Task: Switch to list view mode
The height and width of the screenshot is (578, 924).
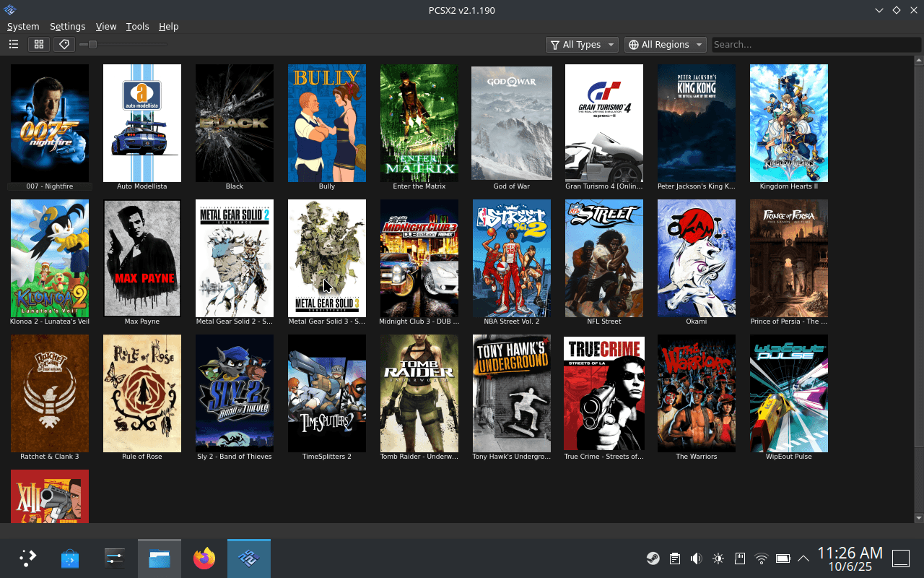Action: pos(13,44)
